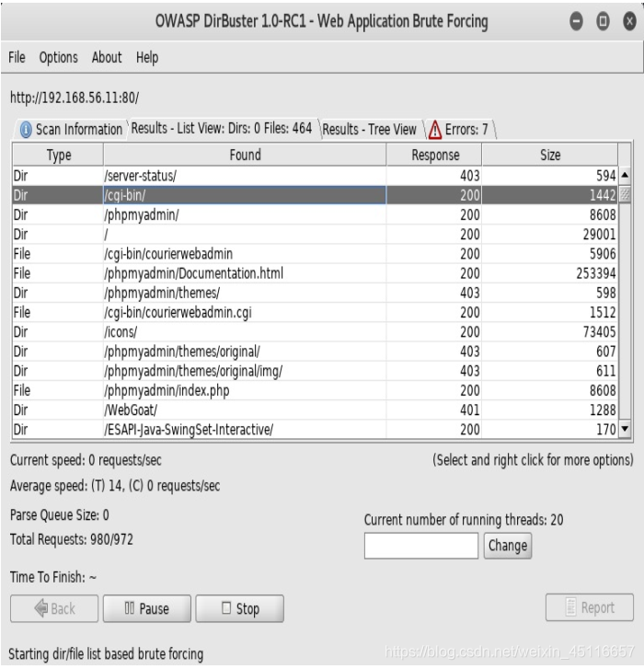Click the Total Requests: 980/972 label
The height and width of the screenshot is (669, 644).
(x=72, y=540)
